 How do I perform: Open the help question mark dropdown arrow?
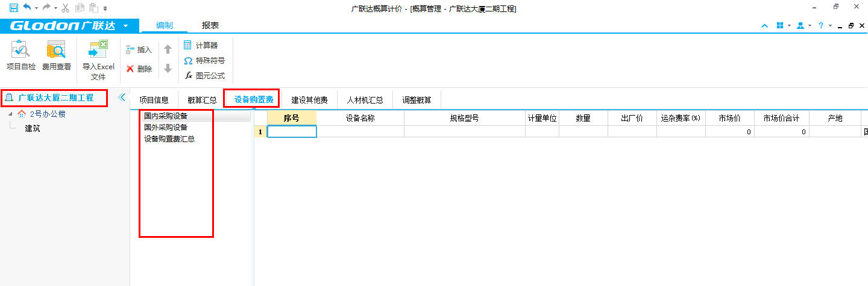[x=830, y=26]
